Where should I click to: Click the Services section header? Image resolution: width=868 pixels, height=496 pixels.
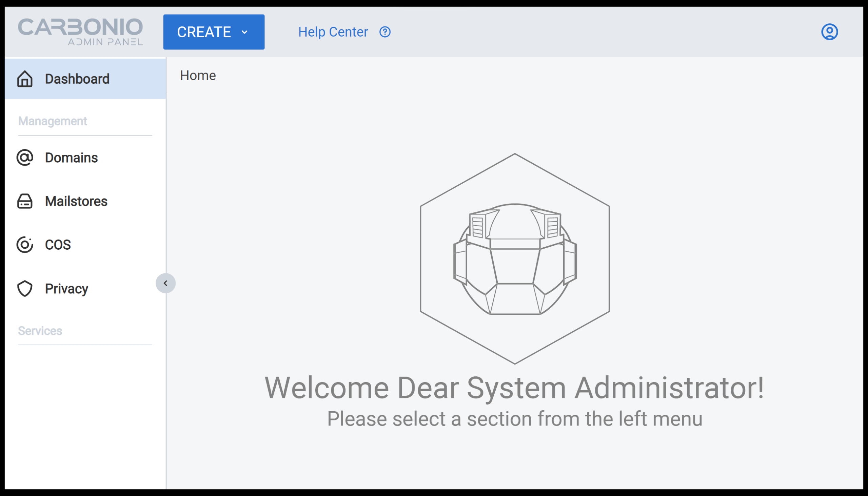[x=40, y=331]
